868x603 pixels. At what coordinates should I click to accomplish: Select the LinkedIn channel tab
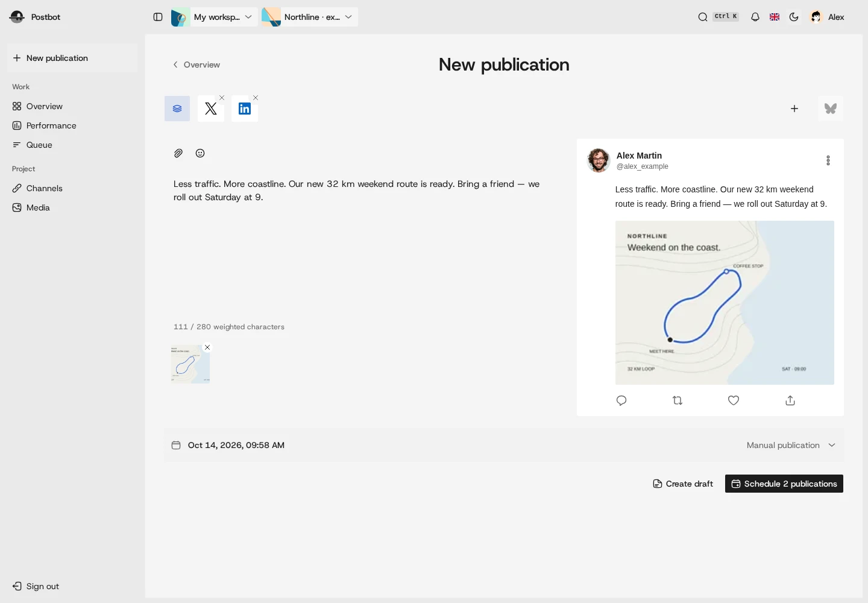tap(245, 109)
